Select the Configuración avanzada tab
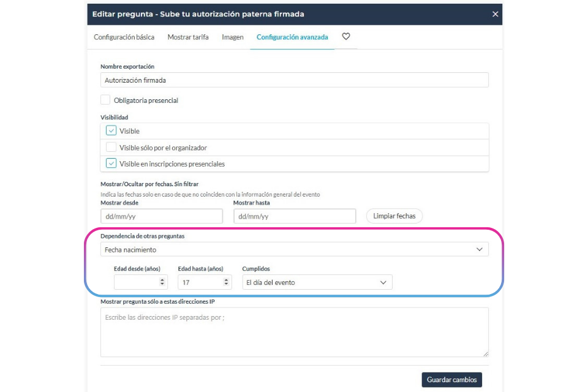 292,37
